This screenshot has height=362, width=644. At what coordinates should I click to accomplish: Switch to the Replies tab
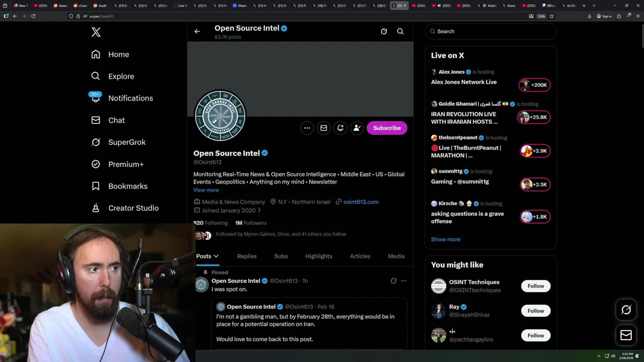coord(247,256)
